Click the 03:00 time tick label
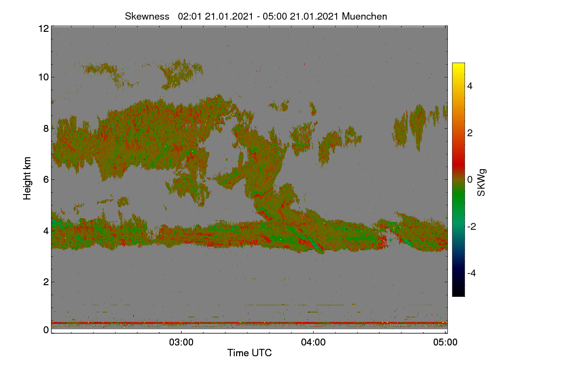588x392 pixels. coord(181,343)
